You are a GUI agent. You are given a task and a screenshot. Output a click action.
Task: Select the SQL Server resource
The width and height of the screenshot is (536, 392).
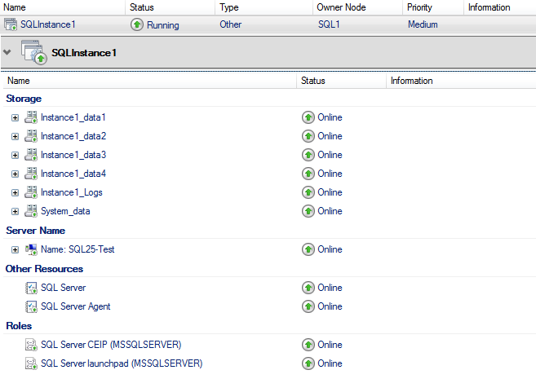click(x=64, y=288)
